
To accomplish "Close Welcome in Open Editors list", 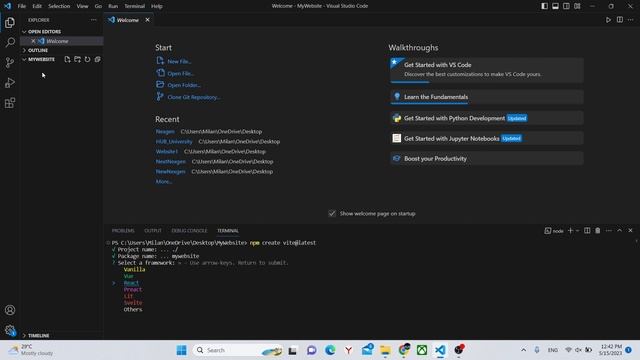I will (x=33, y=41).
